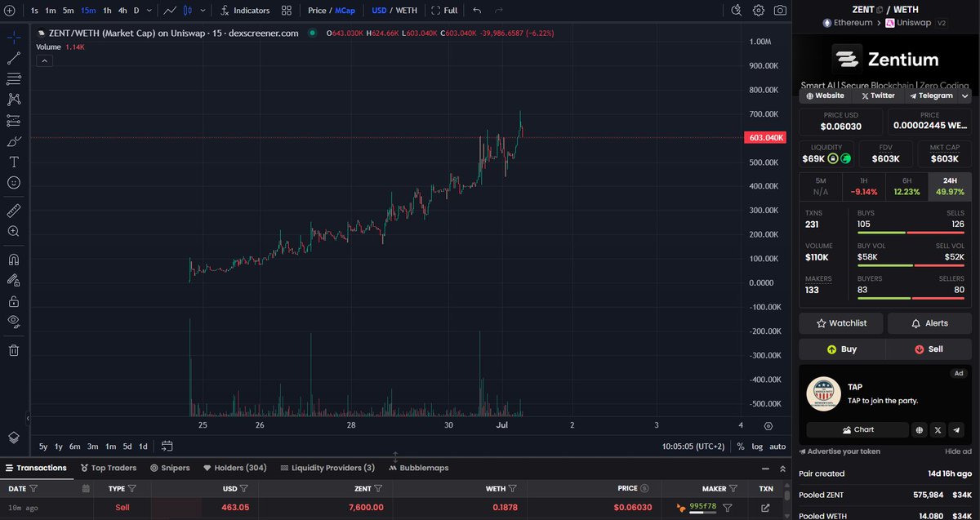Select the Text annotation tool
Image resolution: width=980 pixels, height=520 pixels.
pos(14,162)
